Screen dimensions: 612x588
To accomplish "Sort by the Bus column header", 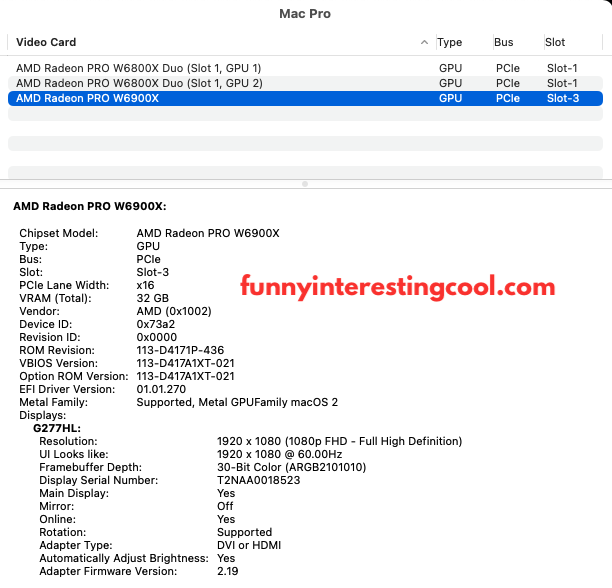I will pos(503,42).
